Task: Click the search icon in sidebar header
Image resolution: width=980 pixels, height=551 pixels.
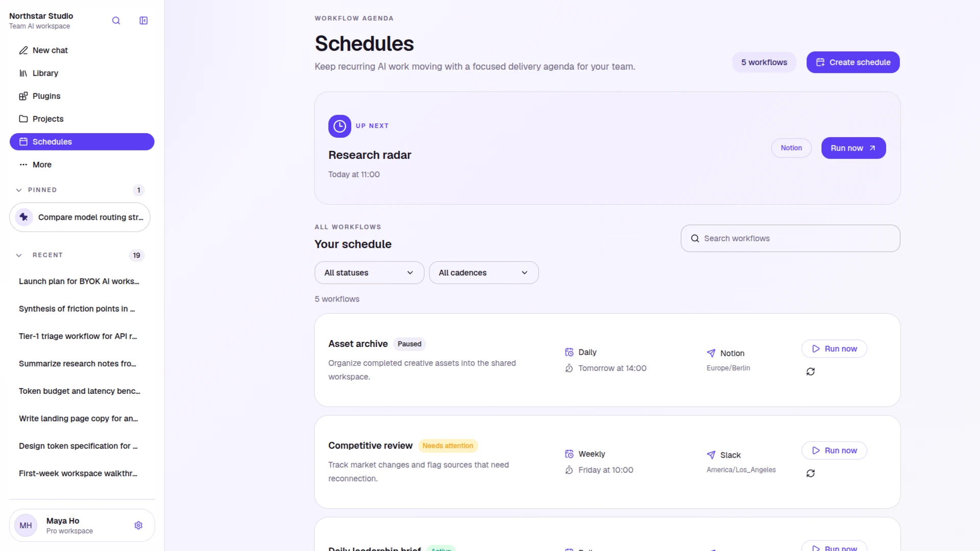Action: tap(116, 20)
